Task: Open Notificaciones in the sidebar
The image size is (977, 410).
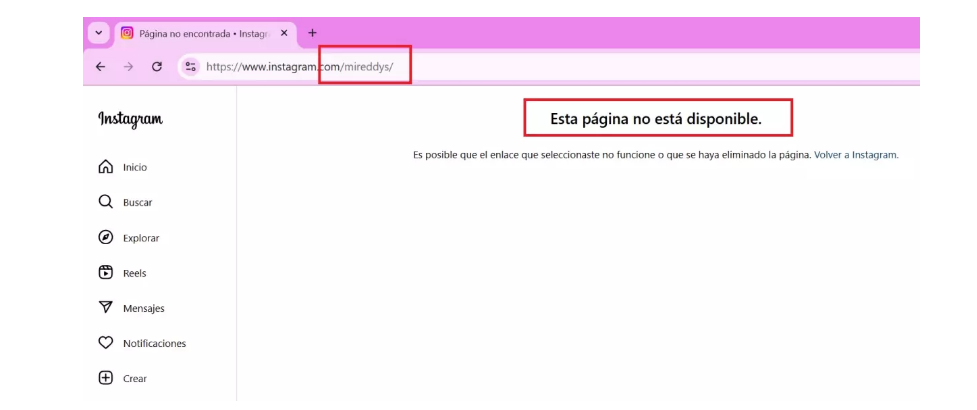Action: 155,343
